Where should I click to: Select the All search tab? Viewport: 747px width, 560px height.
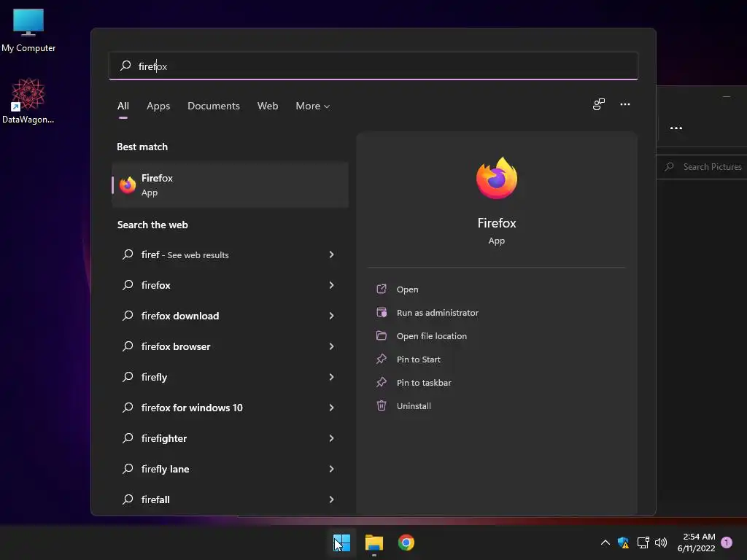(123, 106)
